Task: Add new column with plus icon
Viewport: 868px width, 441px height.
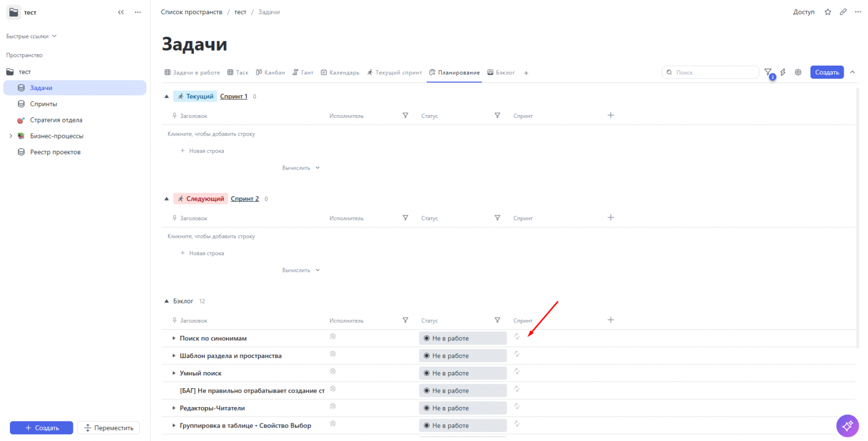Action: pos(610,319)
